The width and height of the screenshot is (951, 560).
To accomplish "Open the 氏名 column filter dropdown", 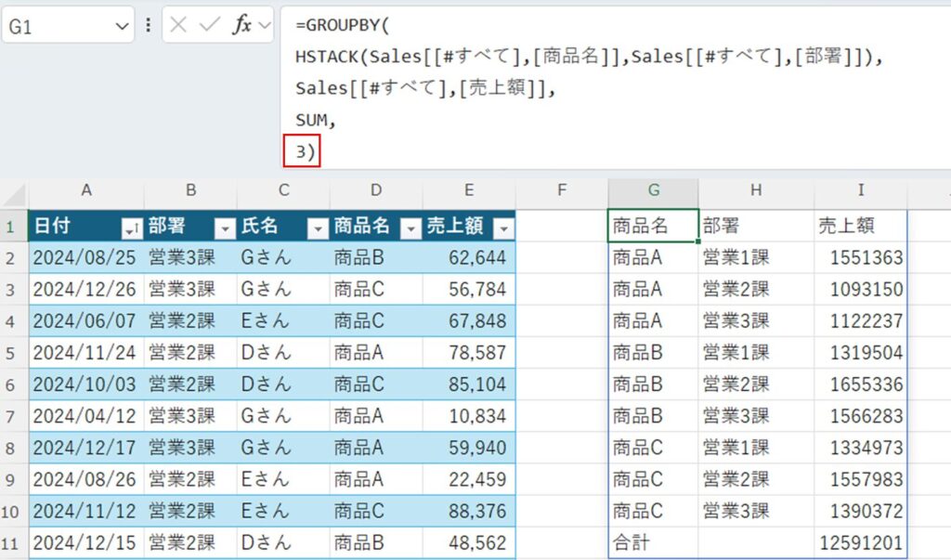I will (318, 228).
